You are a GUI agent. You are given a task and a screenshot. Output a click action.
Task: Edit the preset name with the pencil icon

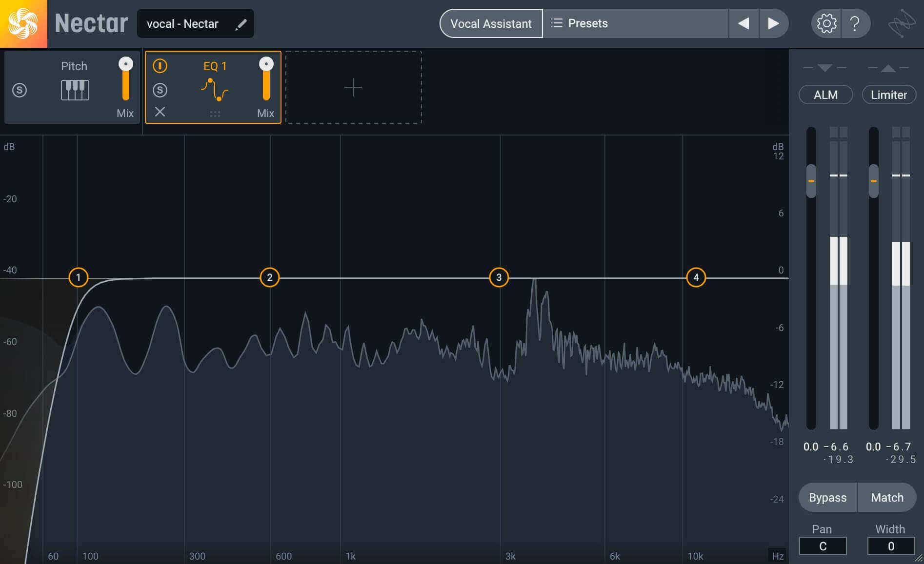click(241, 24)
